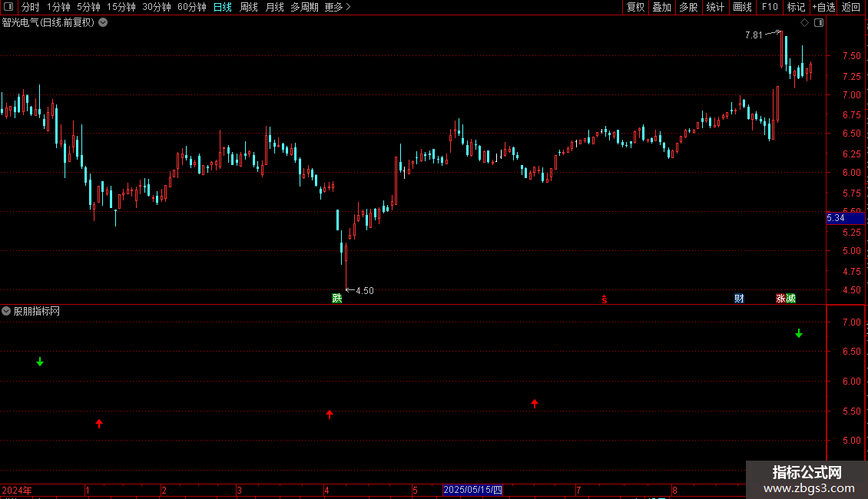
Task: Click month 4 marker on time axis
Action: [x=326, y=490]
